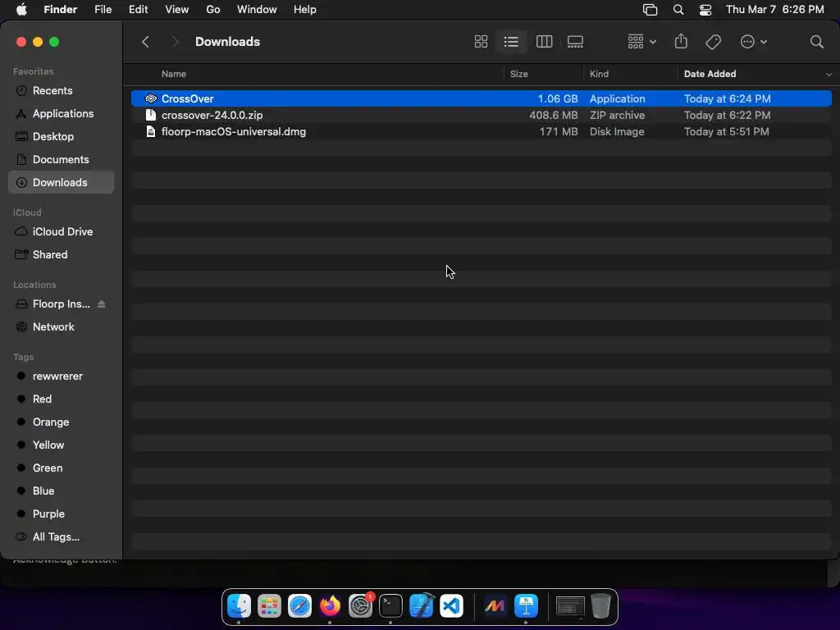840x630 pixels.
Task: Open the Apple menu
Action: click(x=21, y=10)
